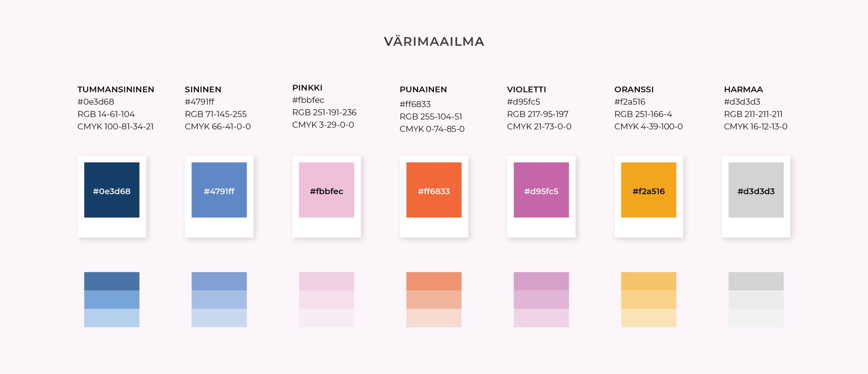This screenshot has height=374, width=868.
Task: Select the CMYK 3-29-0-0 text under PINKKI
Action: click(323, 125)
